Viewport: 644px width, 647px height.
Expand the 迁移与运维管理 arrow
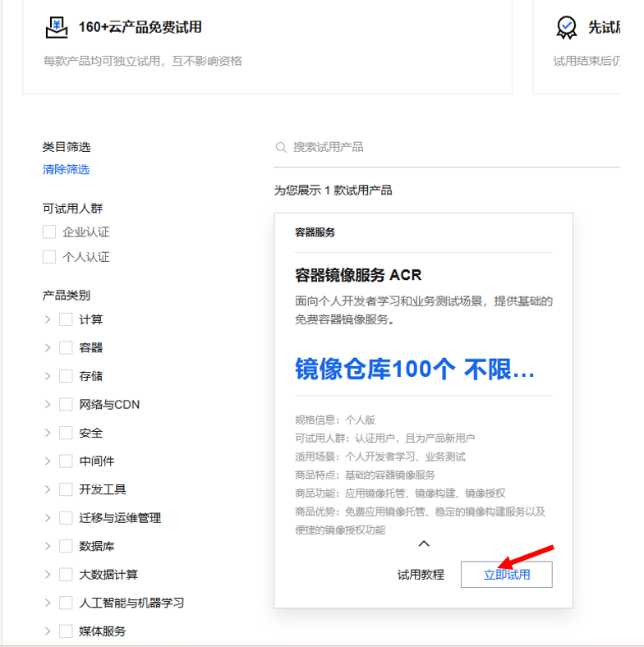click(48, 518)
